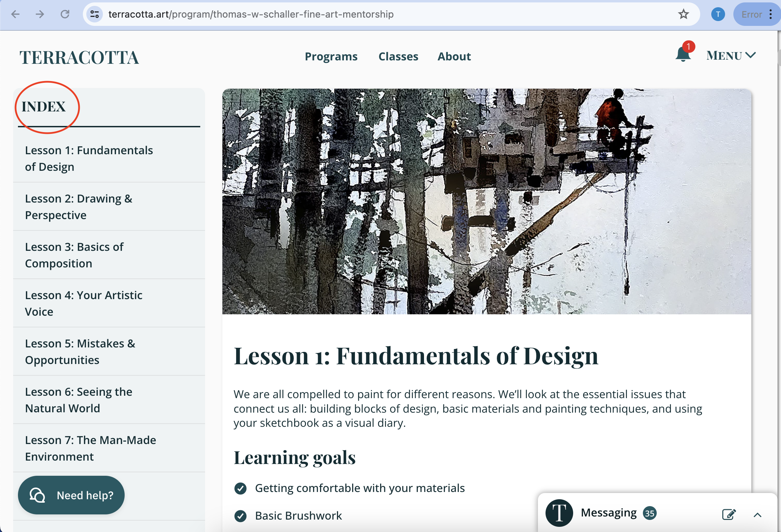
Task: Click the lesson description paragraph
Action: 468,408
